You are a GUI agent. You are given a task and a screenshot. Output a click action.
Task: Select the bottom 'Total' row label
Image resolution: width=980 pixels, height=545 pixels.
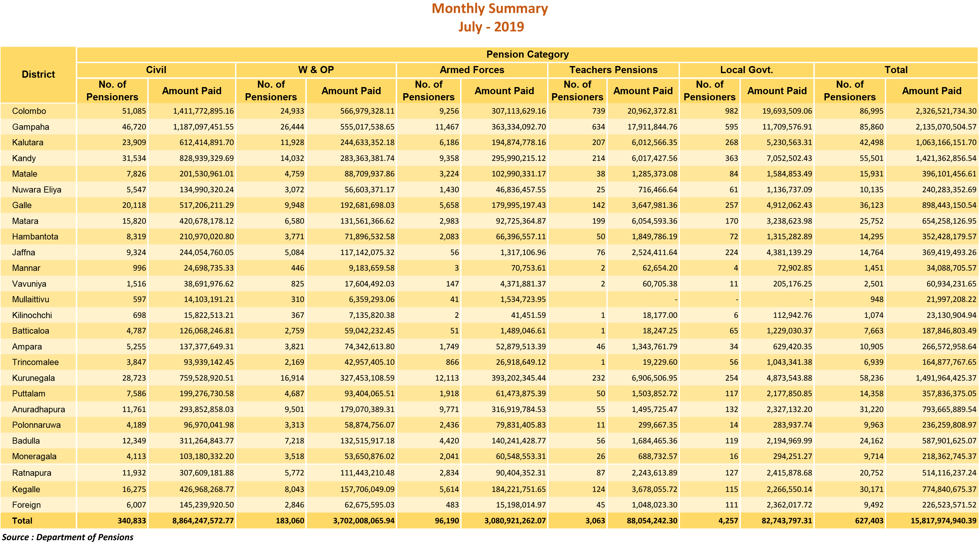(x=22, y=521)
